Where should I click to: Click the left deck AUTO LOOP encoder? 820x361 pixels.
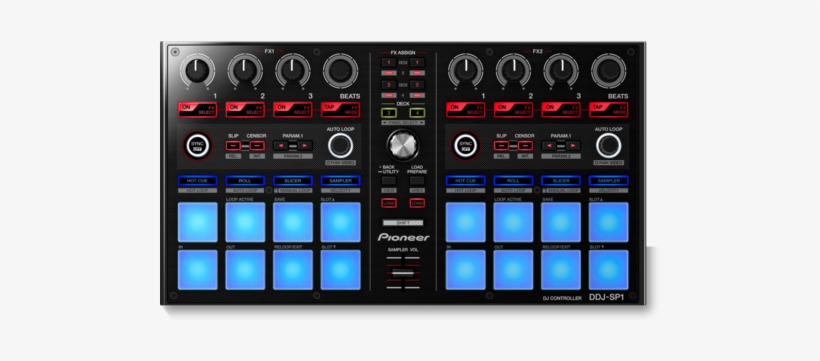pyautogui.click(x=340, y=145)
